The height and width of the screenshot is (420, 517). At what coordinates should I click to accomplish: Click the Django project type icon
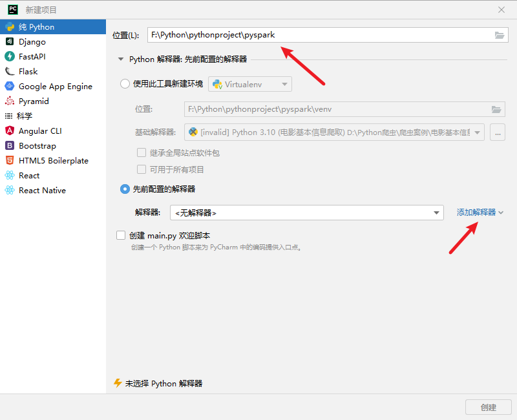tap(10, 41)
